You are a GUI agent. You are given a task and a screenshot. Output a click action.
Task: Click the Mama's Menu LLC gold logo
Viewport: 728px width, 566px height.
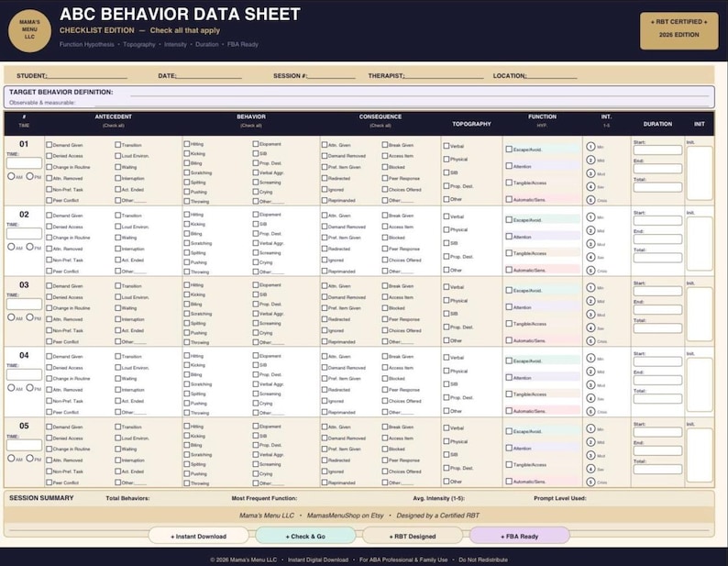pyautogui.click(x=29, y=29)
